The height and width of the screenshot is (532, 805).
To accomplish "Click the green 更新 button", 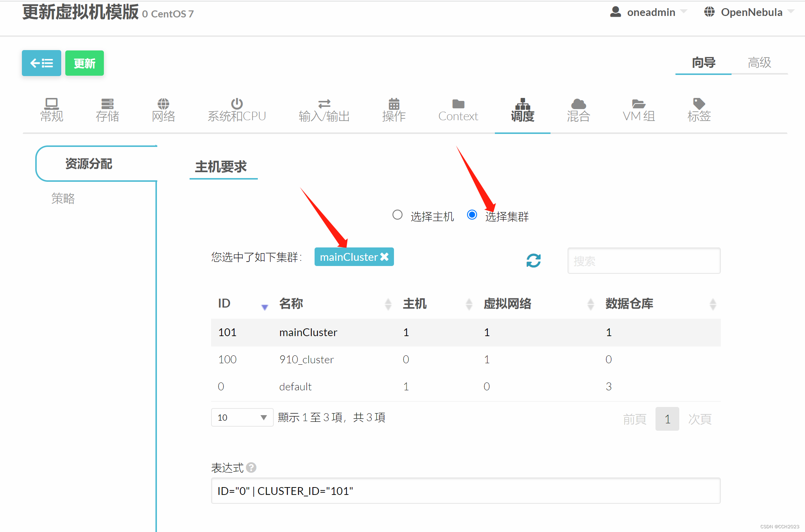I will [x=85, y=63].
